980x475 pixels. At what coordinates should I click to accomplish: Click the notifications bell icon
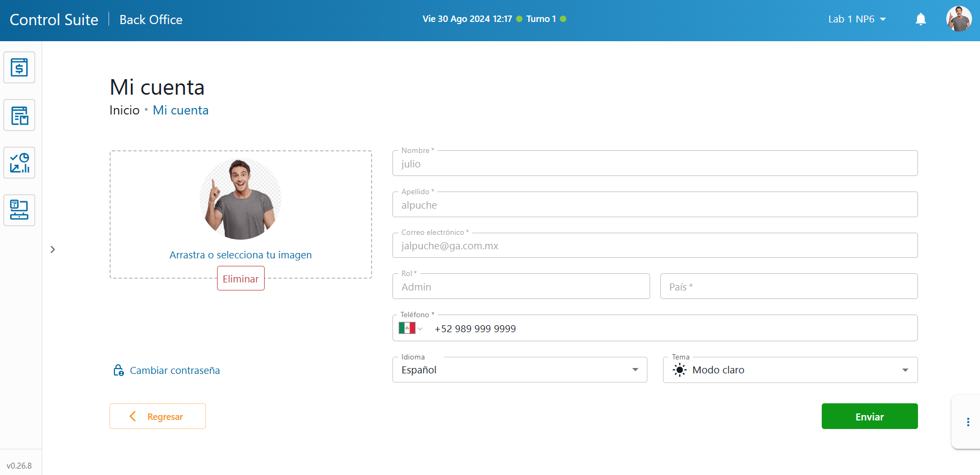(921, 20)
